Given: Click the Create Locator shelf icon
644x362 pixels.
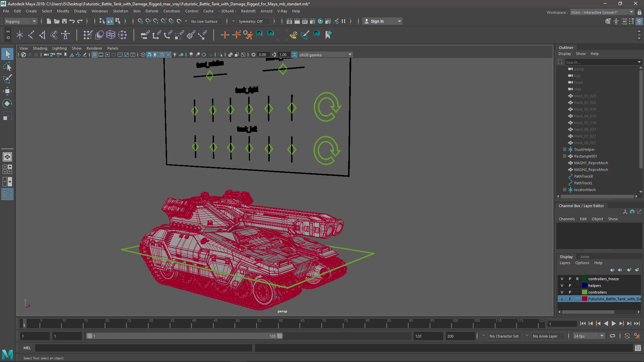Looking at the screenshot, I should coord(20,35).
